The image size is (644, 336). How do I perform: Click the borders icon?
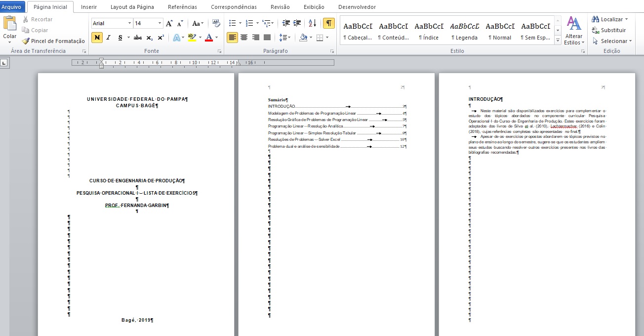point(320,38)
